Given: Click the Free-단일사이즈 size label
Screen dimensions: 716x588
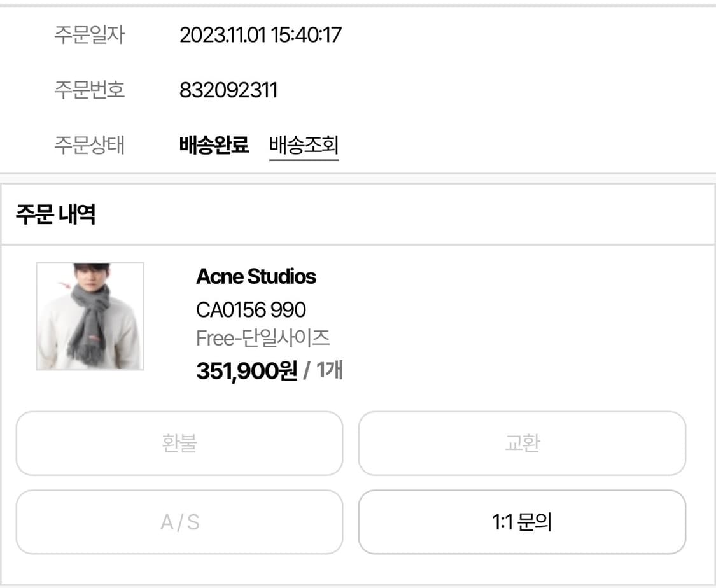Looking at the screenshot, I should coord(263,339).
